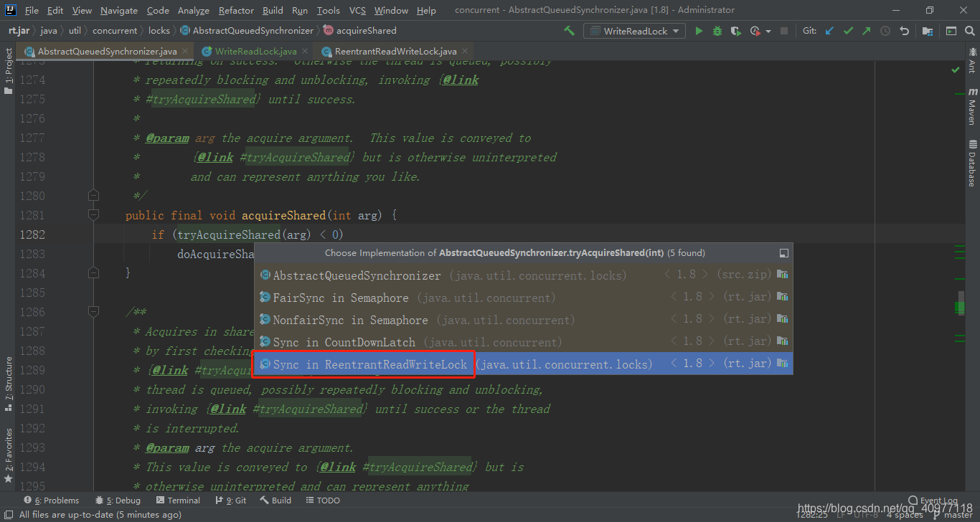The height and width of the screenshot is (522, 980).
Task: Select Sync in ReentrantReadWriteLock implementation
Action: [524, 364]
